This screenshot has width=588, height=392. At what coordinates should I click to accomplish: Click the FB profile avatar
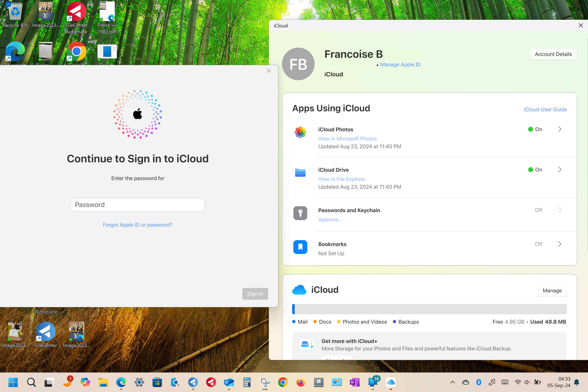click(298, 64)
